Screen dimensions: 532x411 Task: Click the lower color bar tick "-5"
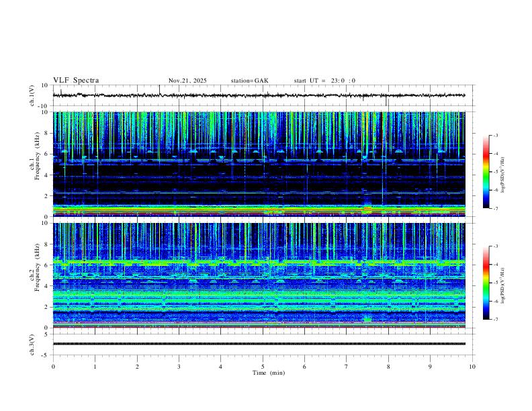click(496, 283)
